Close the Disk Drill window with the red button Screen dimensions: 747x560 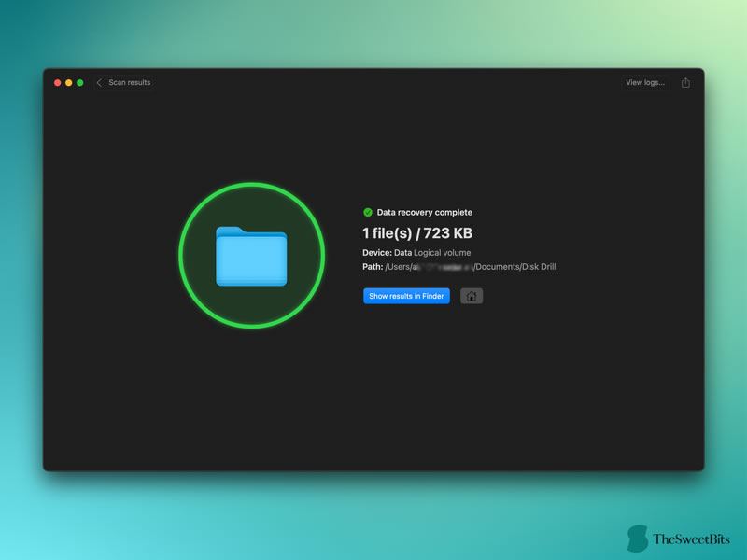coord(58,83)
